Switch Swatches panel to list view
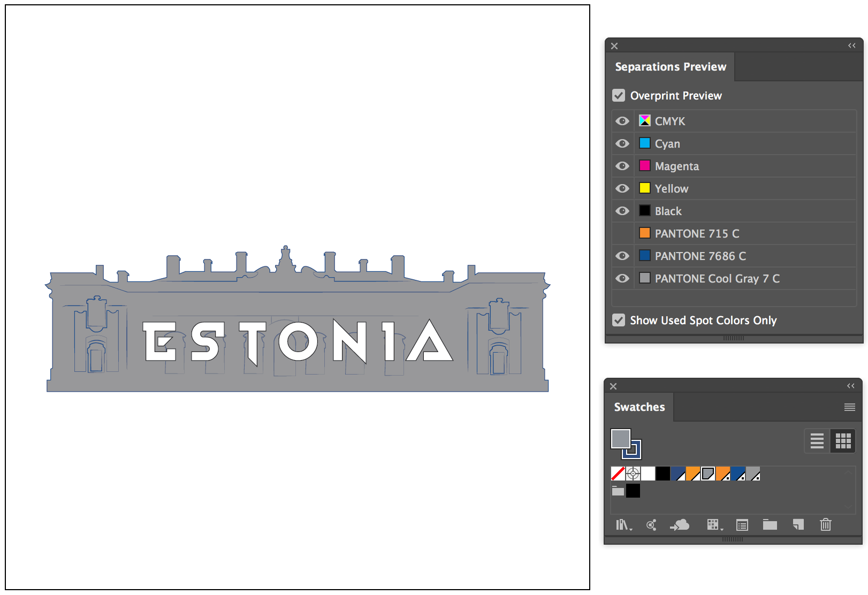 point(817,441)
